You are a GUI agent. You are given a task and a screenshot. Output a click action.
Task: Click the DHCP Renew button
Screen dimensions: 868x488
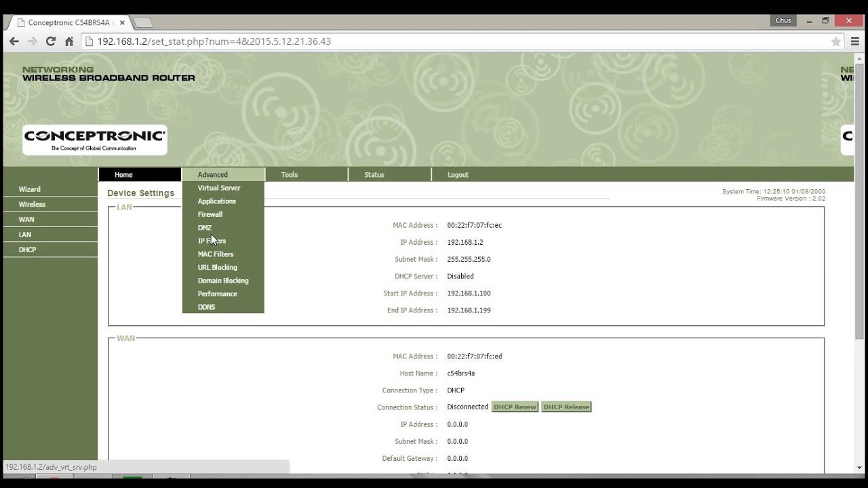[x=515, y=407]
